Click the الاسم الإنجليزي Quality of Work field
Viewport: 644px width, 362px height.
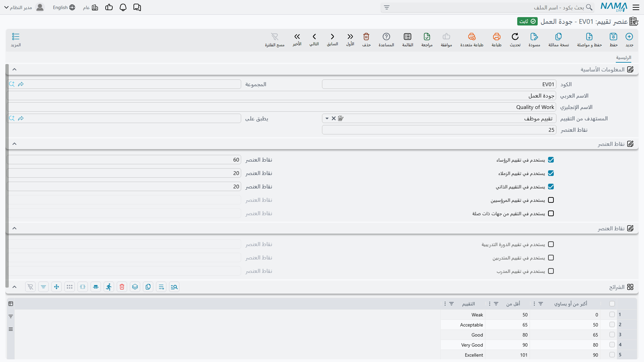(x=281, y=107)
